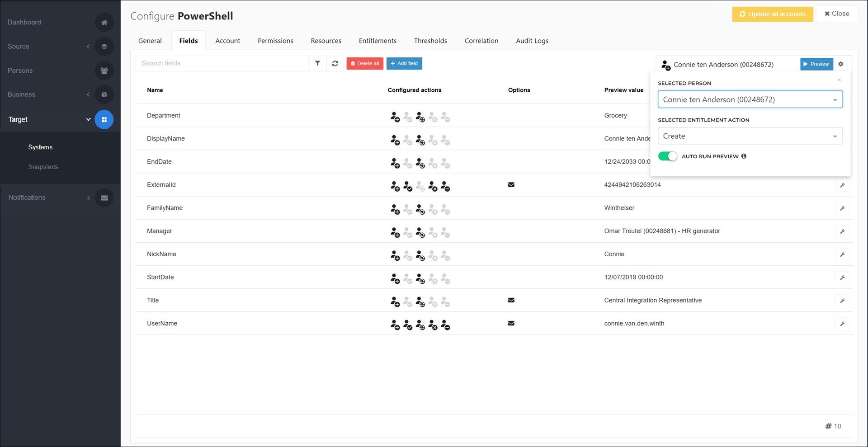Switch to the Account tab
This screenshot has height=447, width=868.
tap(228, 41)
